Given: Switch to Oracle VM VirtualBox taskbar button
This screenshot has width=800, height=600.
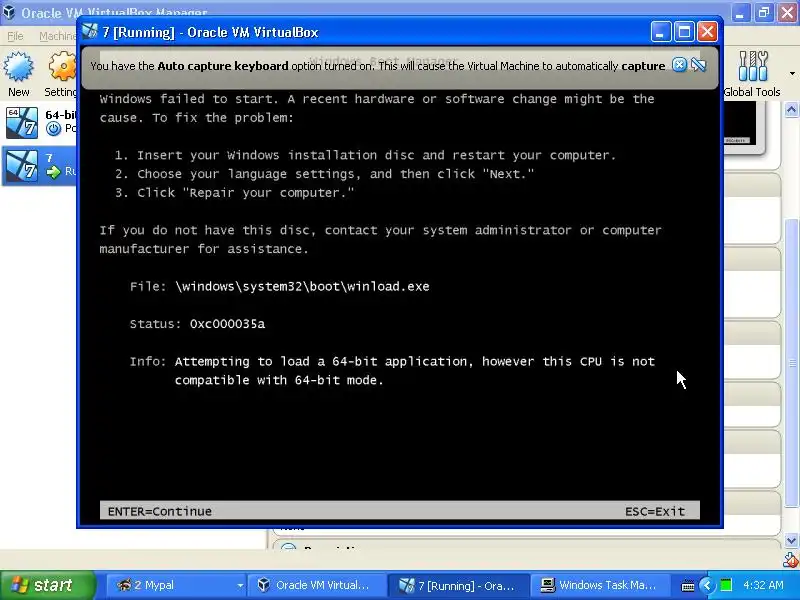Looking at the screenshot, I should tap(315, 585).
